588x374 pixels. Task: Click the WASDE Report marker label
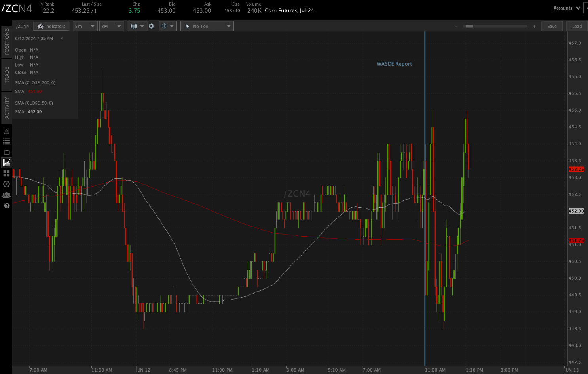click(x=394, y=64)
